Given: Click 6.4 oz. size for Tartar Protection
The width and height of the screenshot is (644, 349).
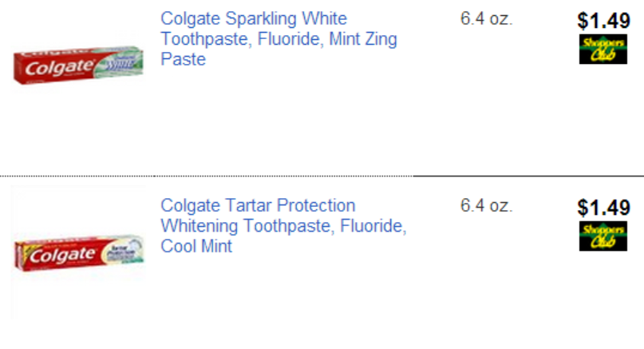Looking at the screenshot, I should coord(486,206).
